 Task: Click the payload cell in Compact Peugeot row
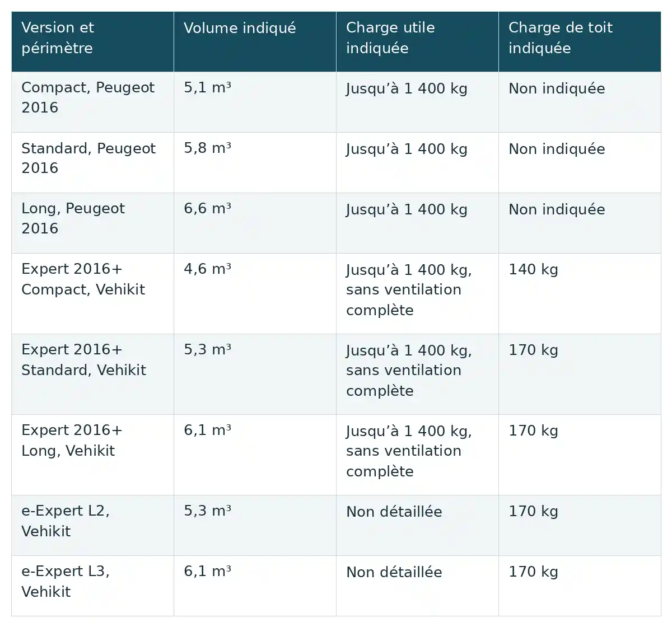tap(417, 102)
